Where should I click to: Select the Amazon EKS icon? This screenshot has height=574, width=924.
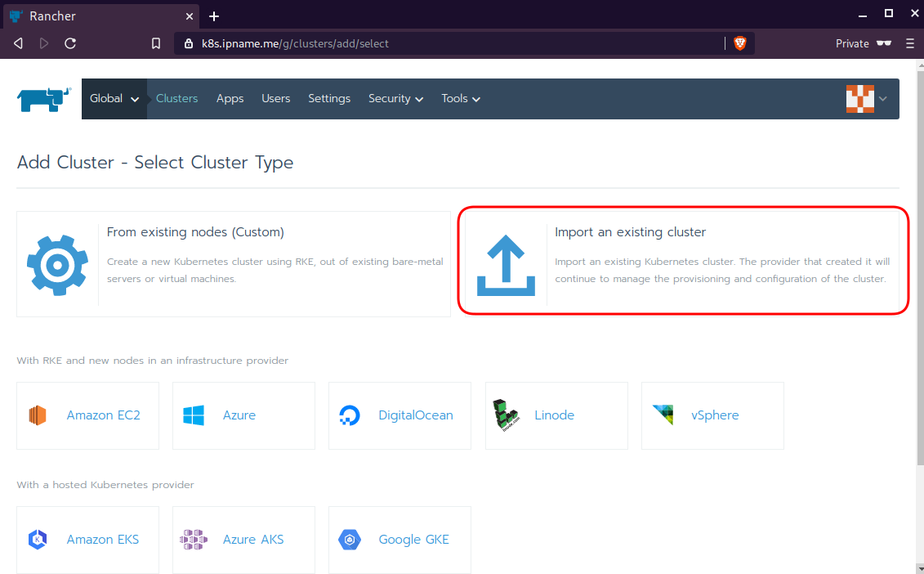click(38, 540)
